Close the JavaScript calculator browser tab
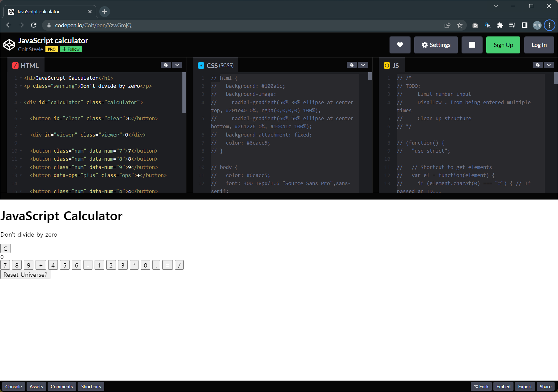Viewport: 558px width, 392px height. coord(90,11)
